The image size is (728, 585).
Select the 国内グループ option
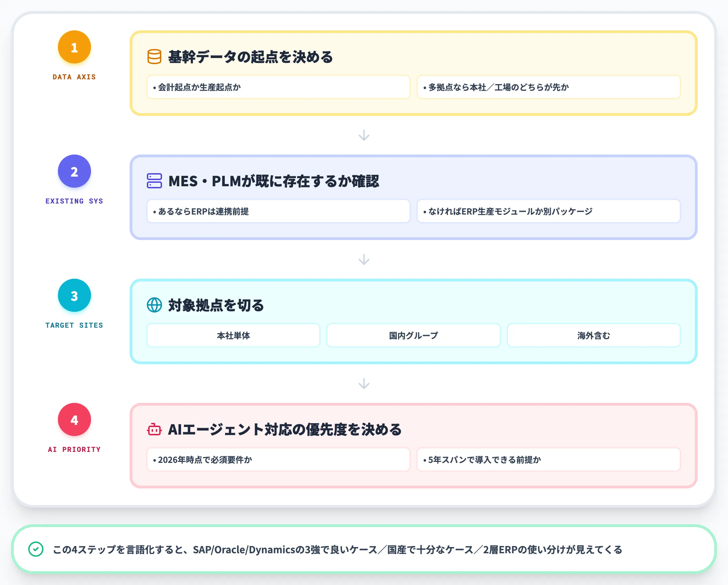click(413, 335)
